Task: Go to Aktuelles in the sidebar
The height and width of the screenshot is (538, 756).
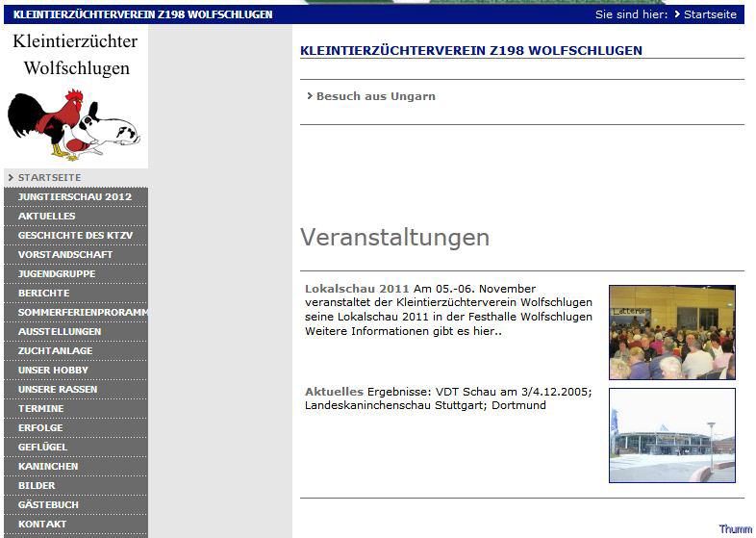Action: [46, 217]
